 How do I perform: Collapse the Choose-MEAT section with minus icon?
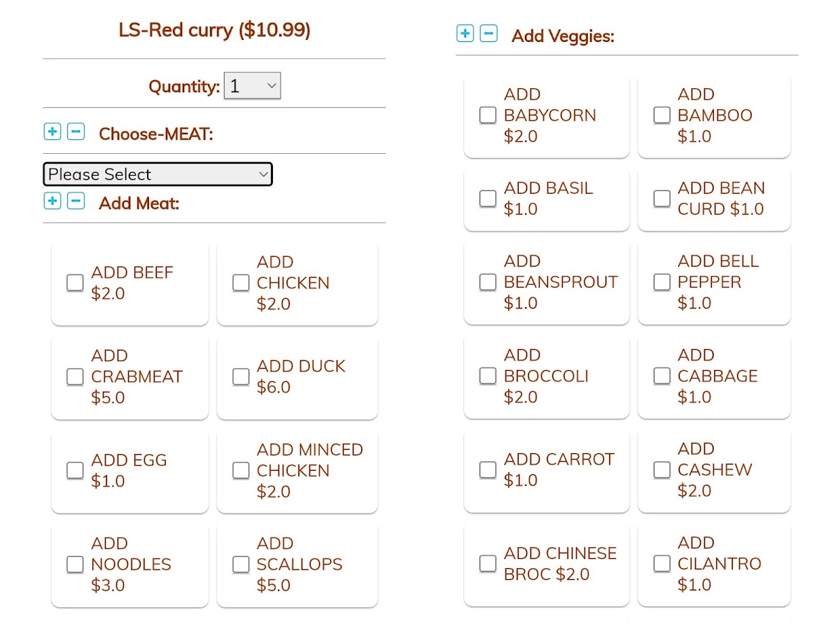[76, 132]
